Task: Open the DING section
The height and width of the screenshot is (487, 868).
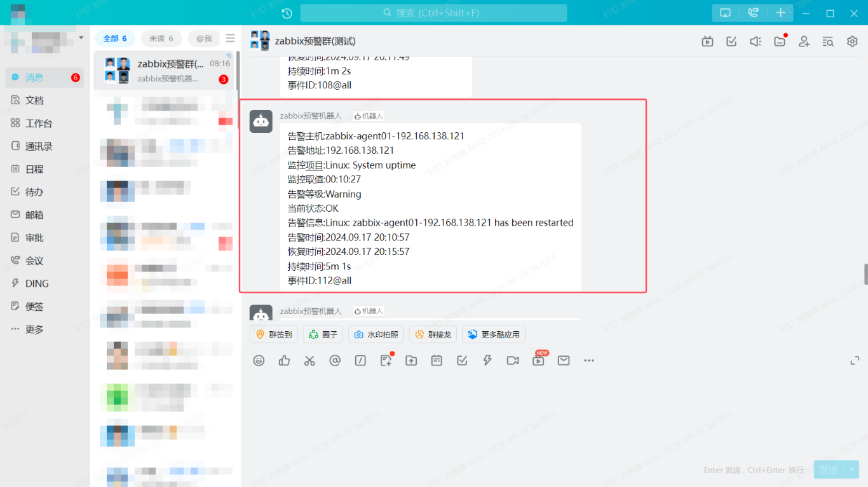Action: coord(44,284)
